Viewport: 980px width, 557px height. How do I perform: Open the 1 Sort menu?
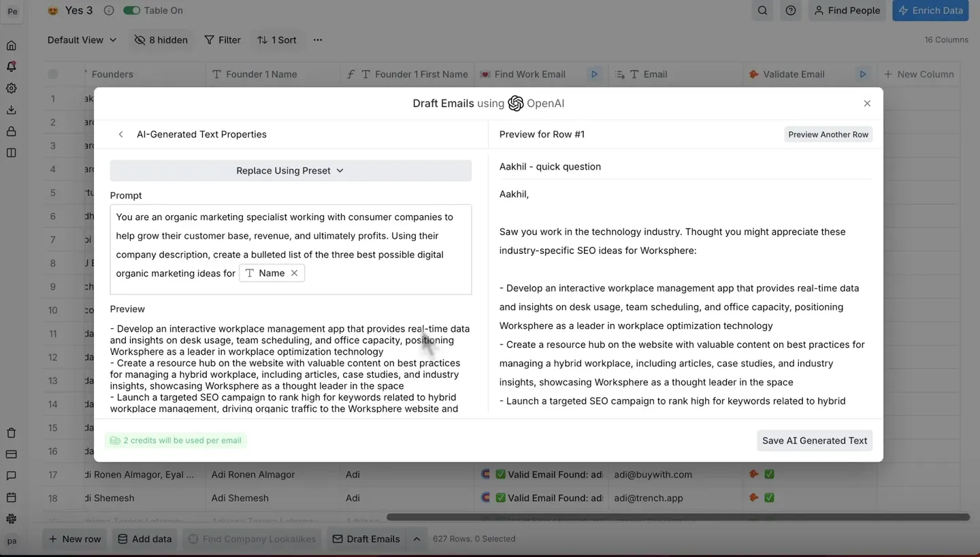point(276,40)
